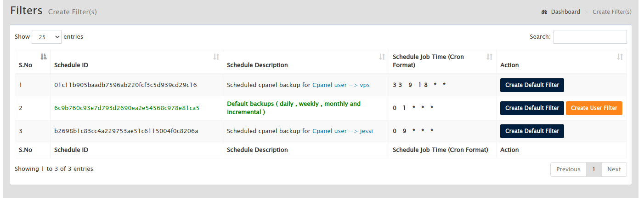Create Default Filter for vps schedule
644x198 pixels.
pos(532,85)
